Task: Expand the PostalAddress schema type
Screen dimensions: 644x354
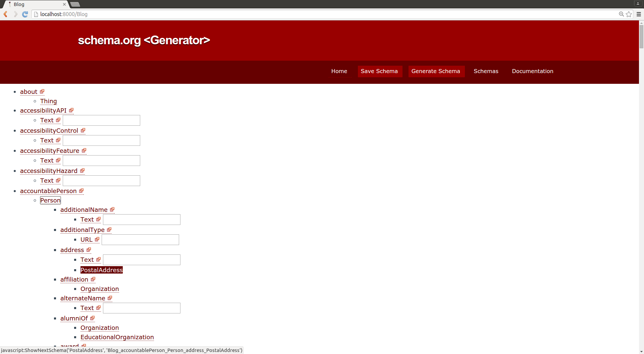Action: coord(101,270)
